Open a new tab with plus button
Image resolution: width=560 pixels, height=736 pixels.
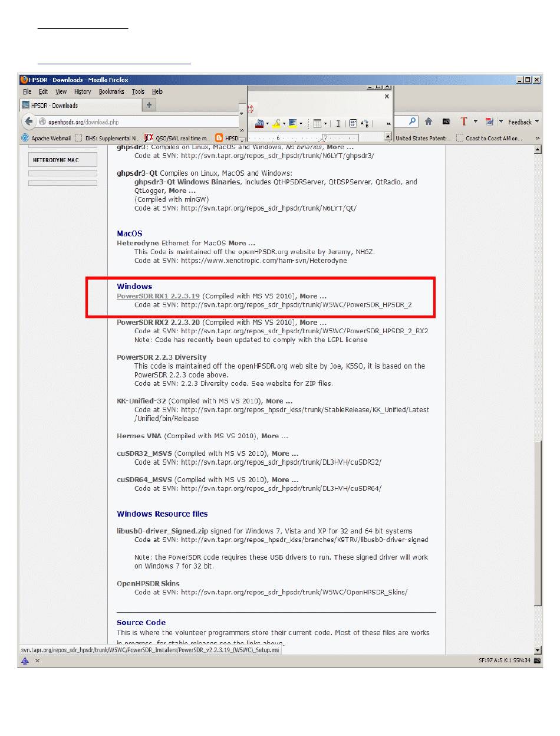[149, 105]
